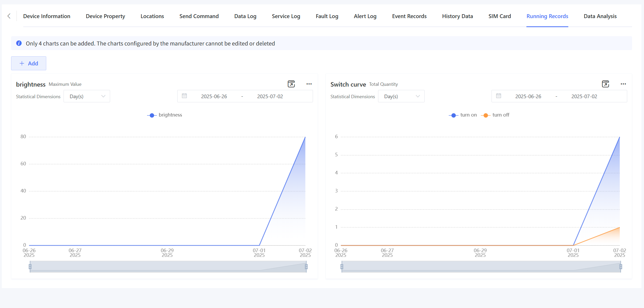Viewport: 644px width, 308px height.
Task: Click brightness chart calendar icon
Action: (x=184, y=96)
